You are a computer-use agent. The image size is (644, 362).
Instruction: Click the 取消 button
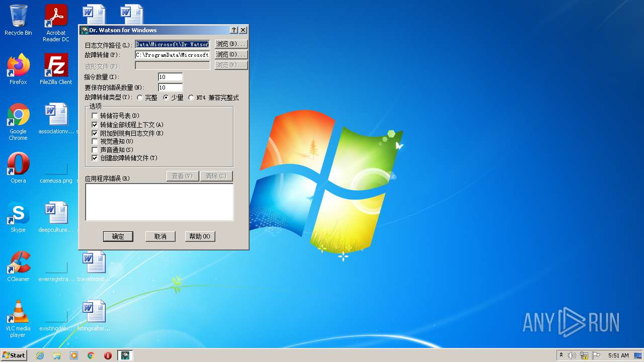(x=160, y=236)
